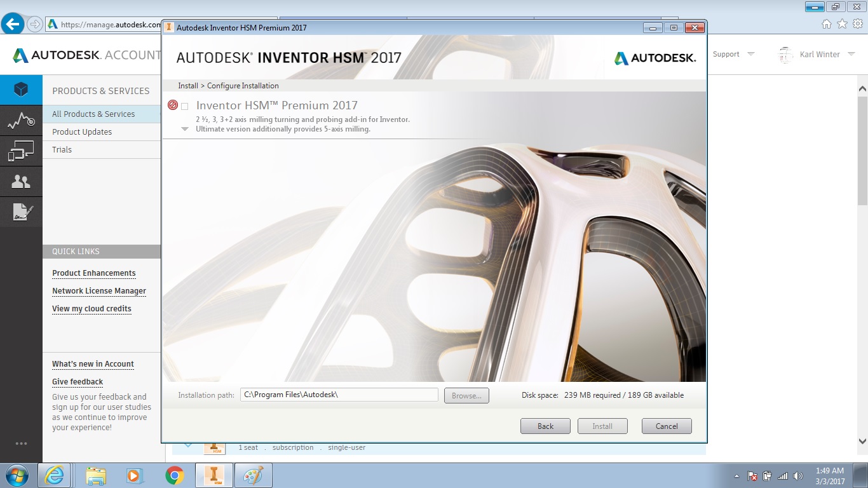The width and height of the screenshot is (868, 488).
Task: Enable the Inventor HSM Premium 2017 component checkbox
Action: 185,105
